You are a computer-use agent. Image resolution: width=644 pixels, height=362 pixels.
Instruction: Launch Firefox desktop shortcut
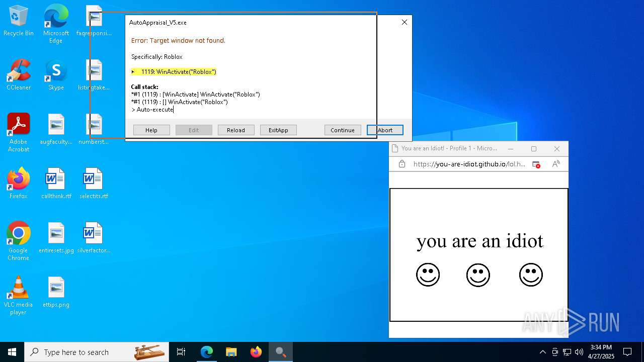19,184
